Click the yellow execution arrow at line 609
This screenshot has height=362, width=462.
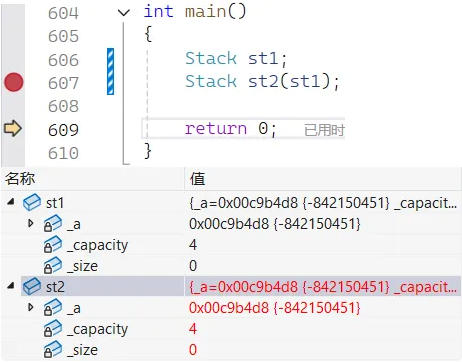(x=13, y=129)
